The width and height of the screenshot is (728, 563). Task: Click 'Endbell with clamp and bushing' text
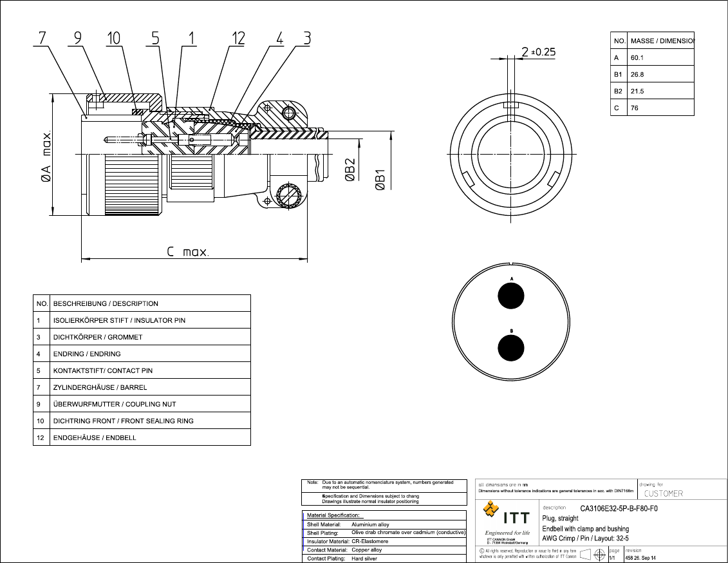click(x=586, y=529)
